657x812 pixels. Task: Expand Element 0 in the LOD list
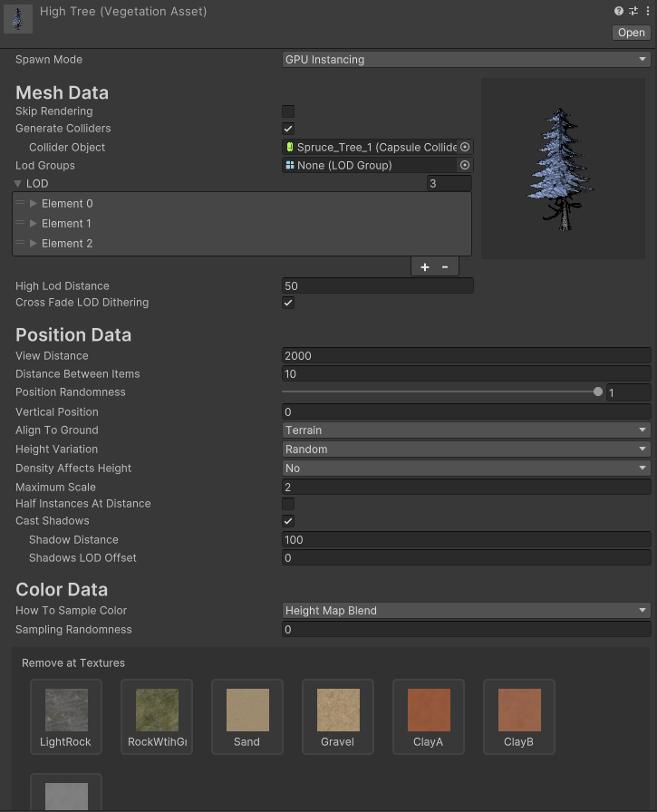pyautogui.click(x=34, y=204)
